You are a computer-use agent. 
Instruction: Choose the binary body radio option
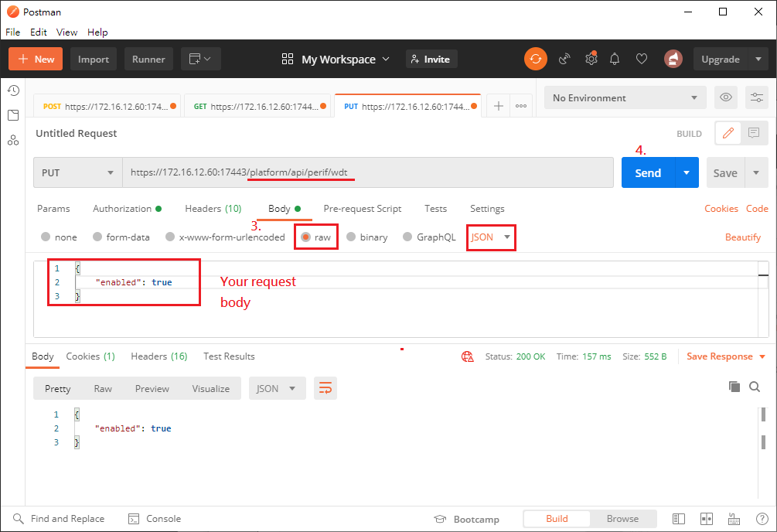coord(351,237)
